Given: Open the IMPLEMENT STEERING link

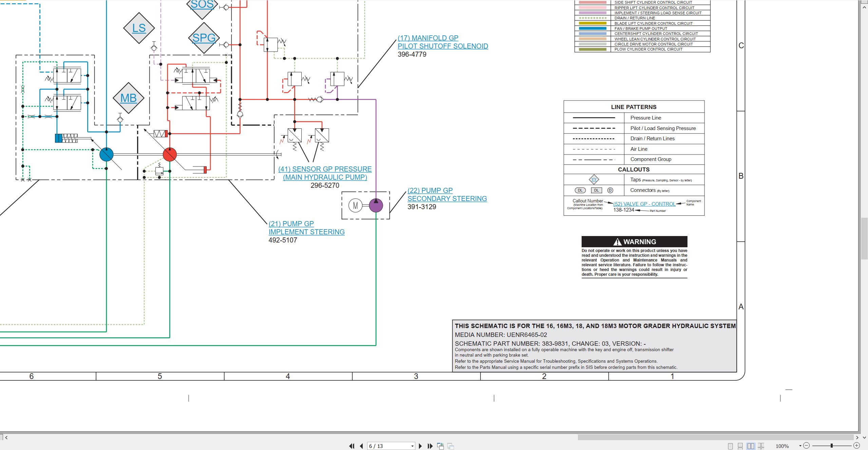Looking at the screenshot, I should click(x=306, y=232).
